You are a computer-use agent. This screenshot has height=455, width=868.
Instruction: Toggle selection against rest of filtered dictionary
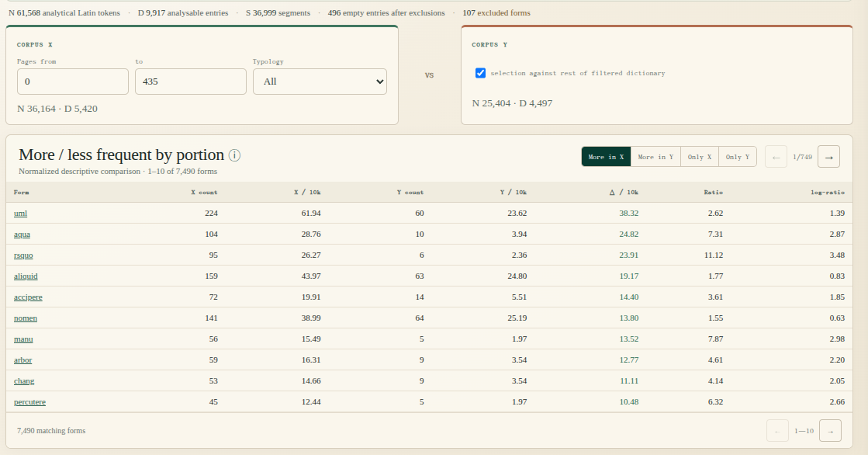click(x=480, y=73)
